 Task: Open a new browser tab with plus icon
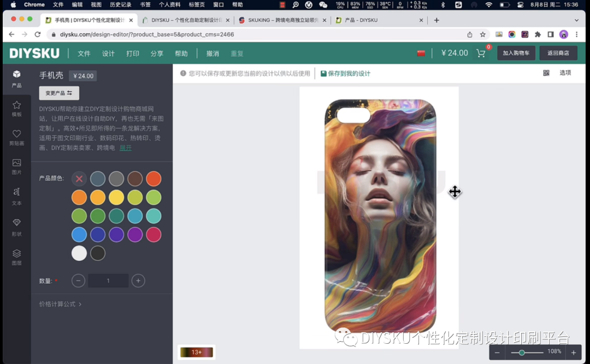[x=436, y=20]
